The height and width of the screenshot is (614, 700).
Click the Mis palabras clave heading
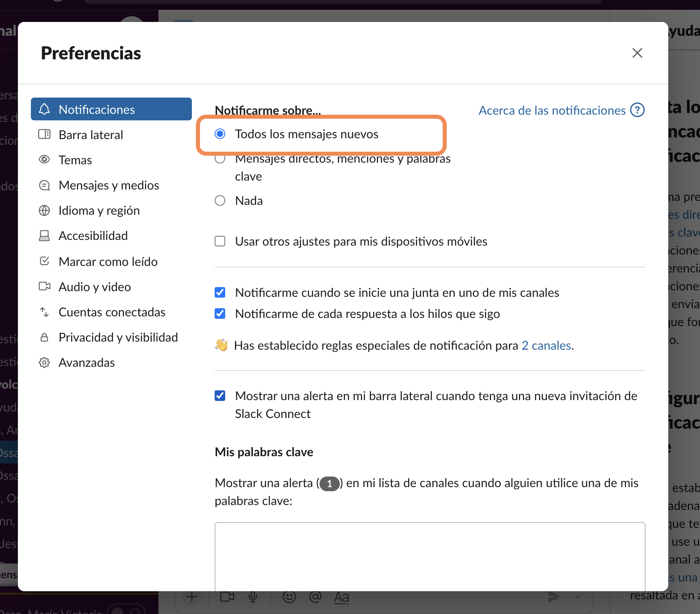(x=264, y=452)
